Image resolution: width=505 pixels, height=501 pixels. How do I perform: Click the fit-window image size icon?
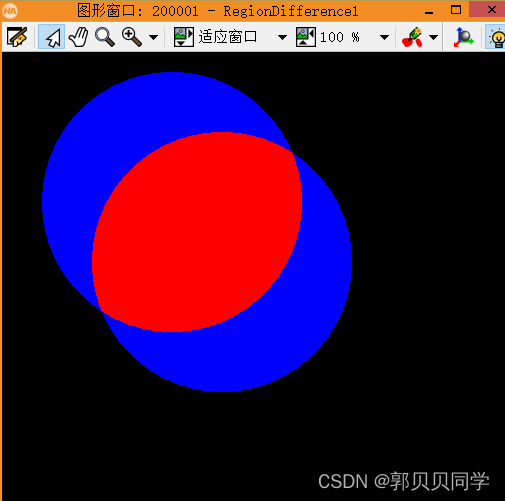tap(183, 37)
